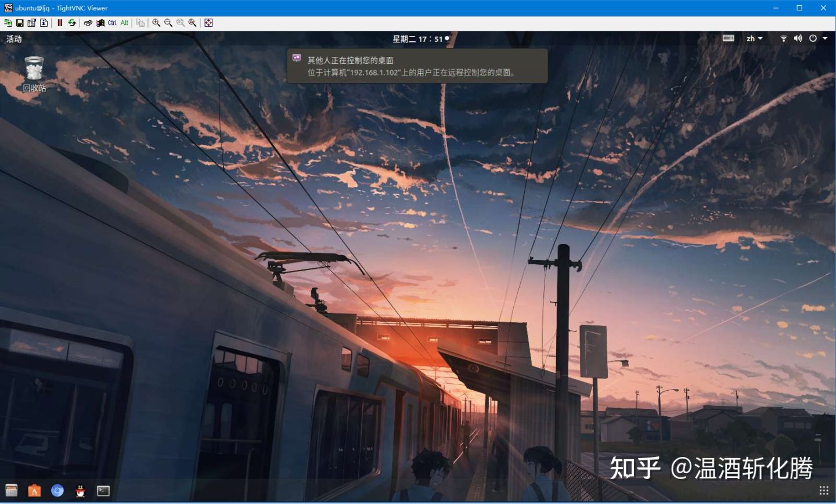Send Ctrl+Alt+Del to remote
This screenshot has height=504, width=836.
88,23
